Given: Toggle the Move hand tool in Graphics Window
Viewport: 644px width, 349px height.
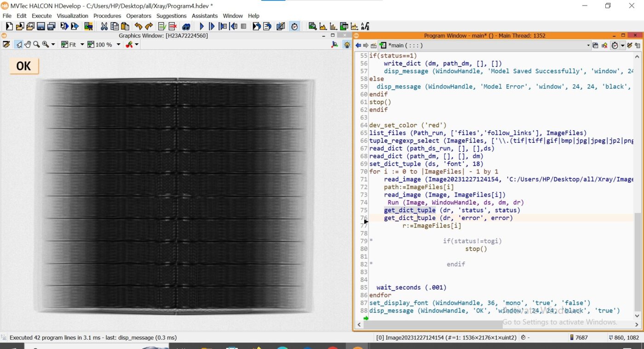Looking at the screenshot, I should (28, 45).
